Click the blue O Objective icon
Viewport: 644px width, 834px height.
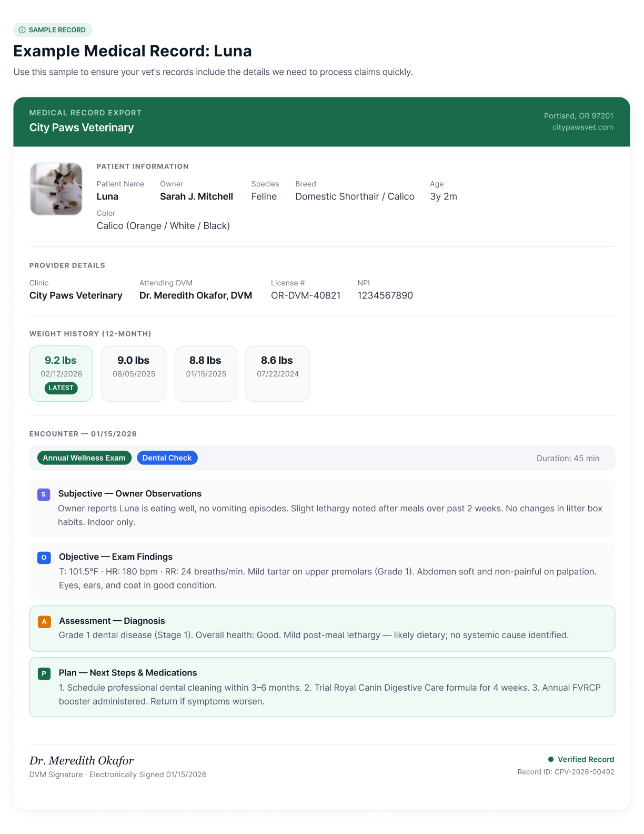click(x=44, y=558)
